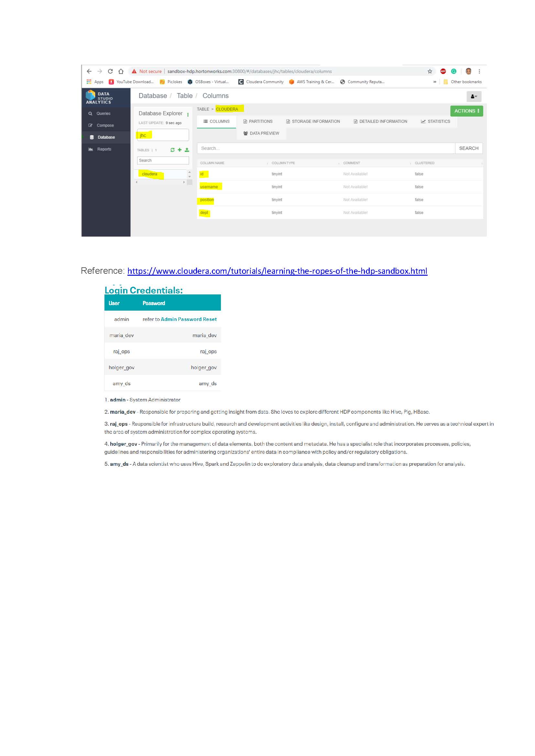
Task: Select the Database sidebar icon
Action: [x=92, y=137]
